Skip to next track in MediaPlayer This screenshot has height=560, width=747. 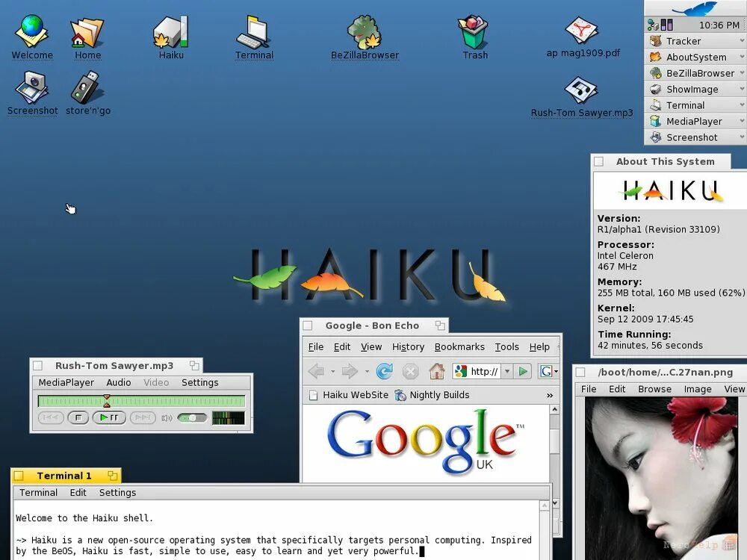coord(143,417)
